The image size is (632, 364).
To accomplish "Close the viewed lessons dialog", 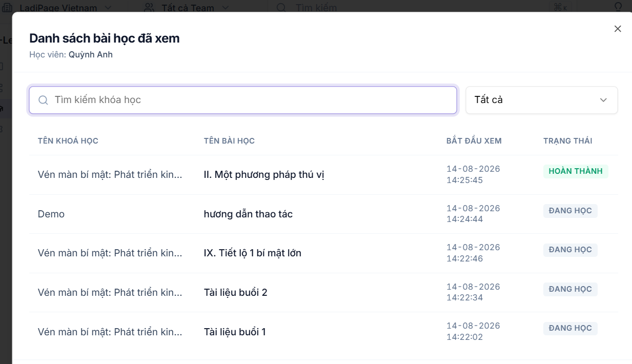I will coord(618,29).
